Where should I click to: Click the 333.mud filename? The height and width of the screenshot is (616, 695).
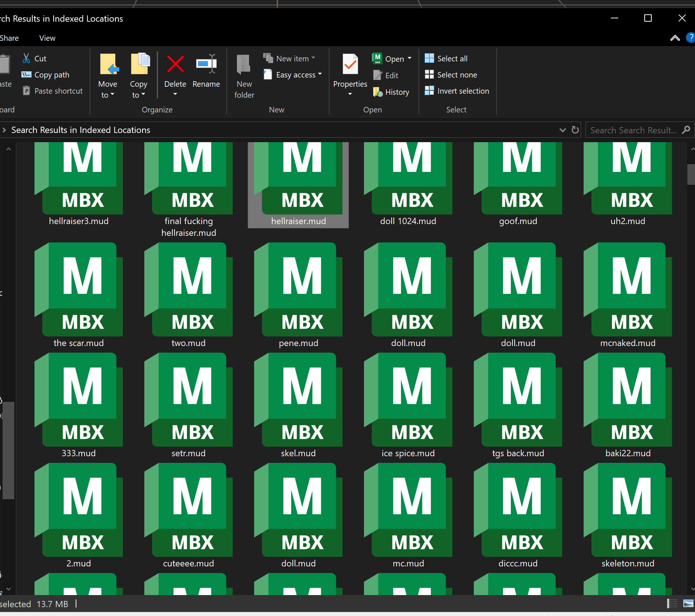point(79,453)
